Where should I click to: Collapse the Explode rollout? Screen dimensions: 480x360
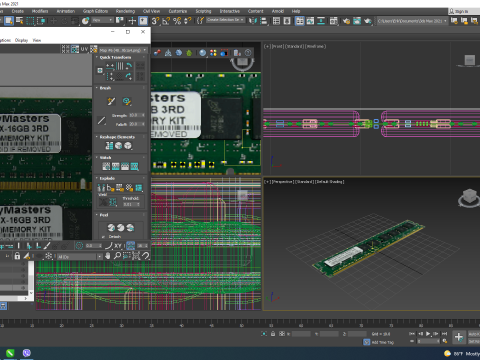[x=107, y=178]
